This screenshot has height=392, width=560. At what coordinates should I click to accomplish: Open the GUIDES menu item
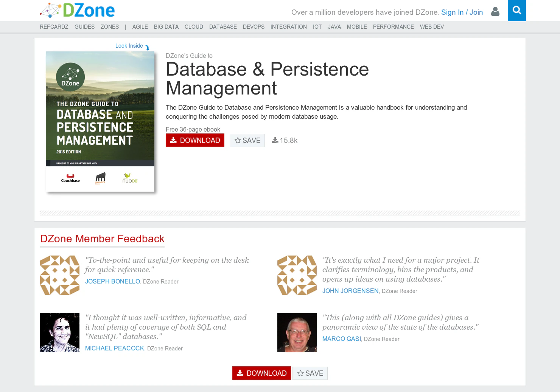click(x=84, y=27)
